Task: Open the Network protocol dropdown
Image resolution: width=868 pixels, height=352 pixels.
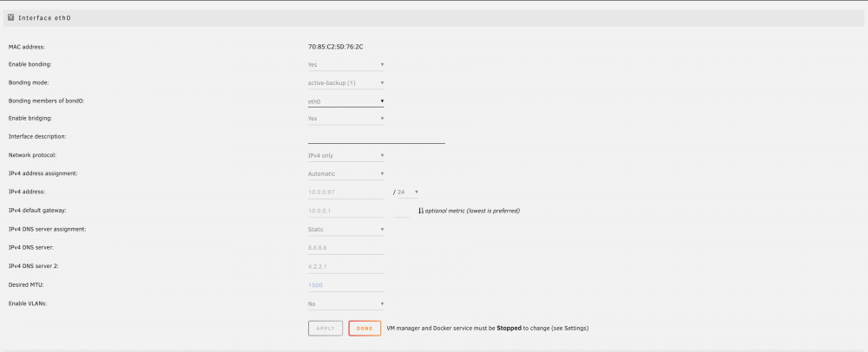Action: tap(346, 155)
